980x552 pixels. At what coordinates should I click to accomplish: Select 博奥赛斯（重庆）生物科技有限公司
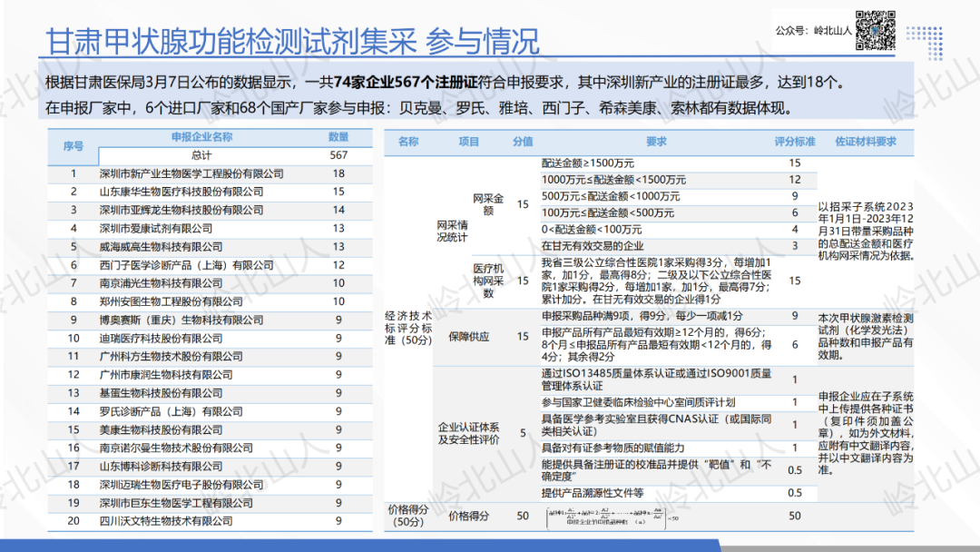coord(181,320)
